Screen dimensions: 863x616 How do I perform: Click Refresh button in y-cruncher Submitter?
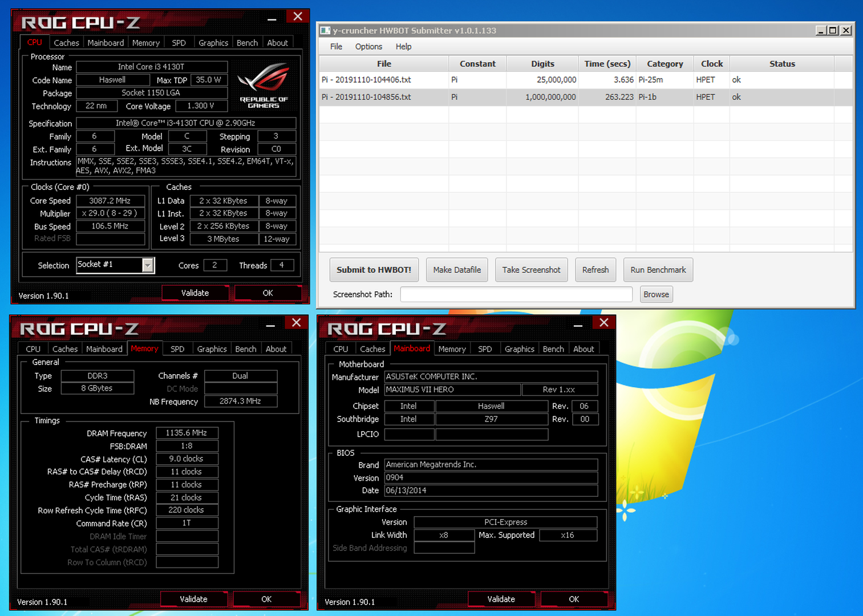(595, 270)
